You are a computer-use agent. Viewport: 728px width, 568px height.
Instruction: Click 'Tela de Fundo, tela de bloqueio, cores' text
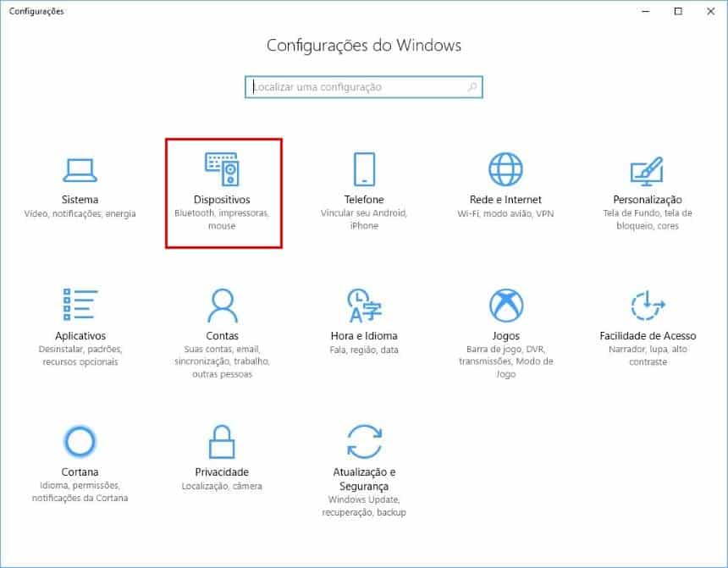click(x=648, y=219)
